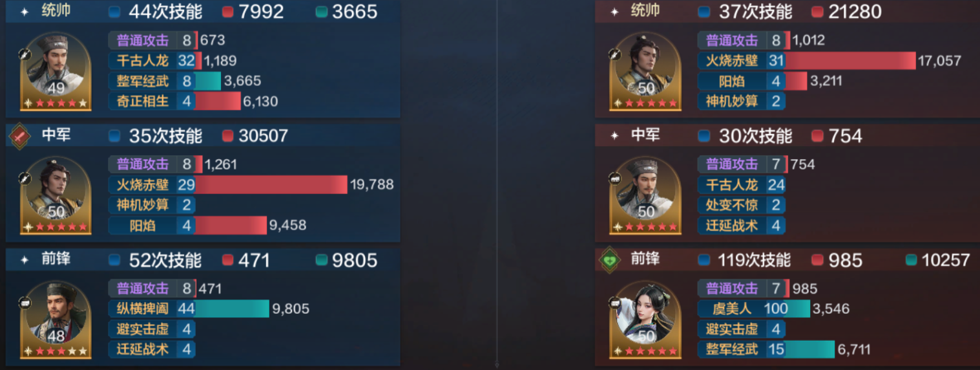
Task: Click the red sword badge beside left 中军
Action: pos(20,136)
